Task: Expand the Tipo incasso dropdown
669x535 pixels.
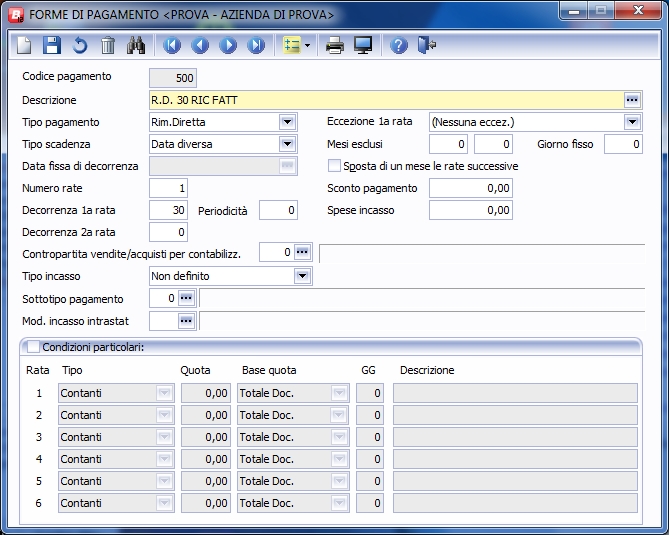Action: tap(302, 276)
